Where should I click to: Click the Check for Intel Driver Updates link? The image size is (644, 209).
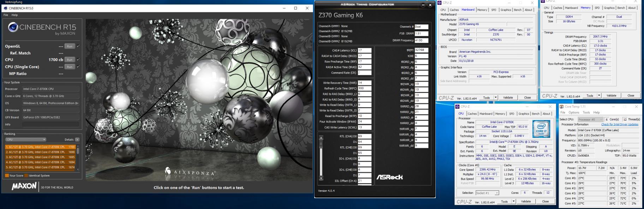tap(620, 124)
